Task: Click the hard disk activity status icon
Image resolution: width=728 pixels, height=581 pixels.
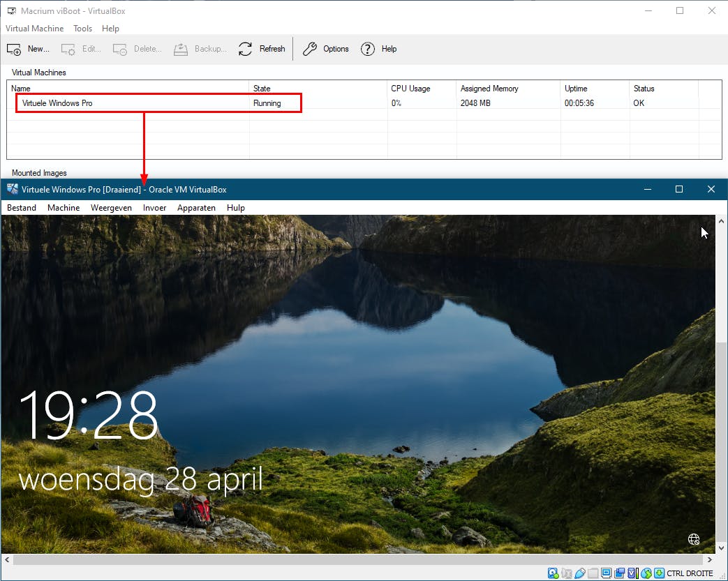Action: coord(553,573)
